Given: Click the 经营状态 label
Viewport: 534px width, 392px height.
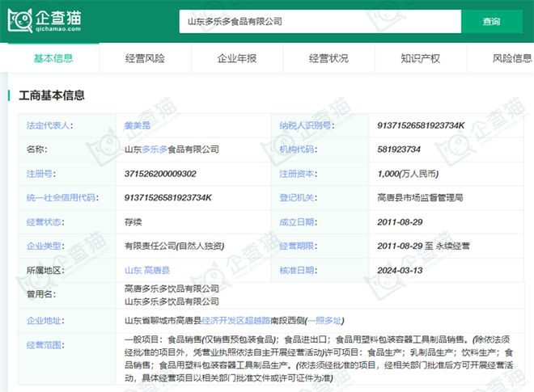Looking at the screenshot, I should 45,222.
